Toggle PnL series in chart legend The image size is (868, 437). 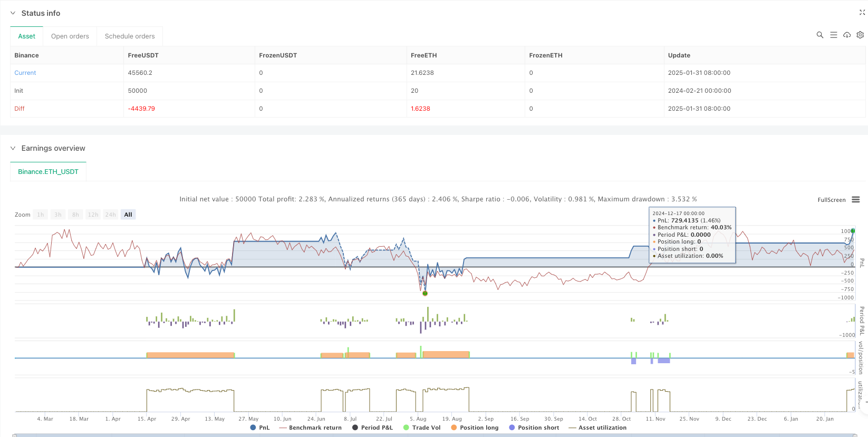coord(260,428)
